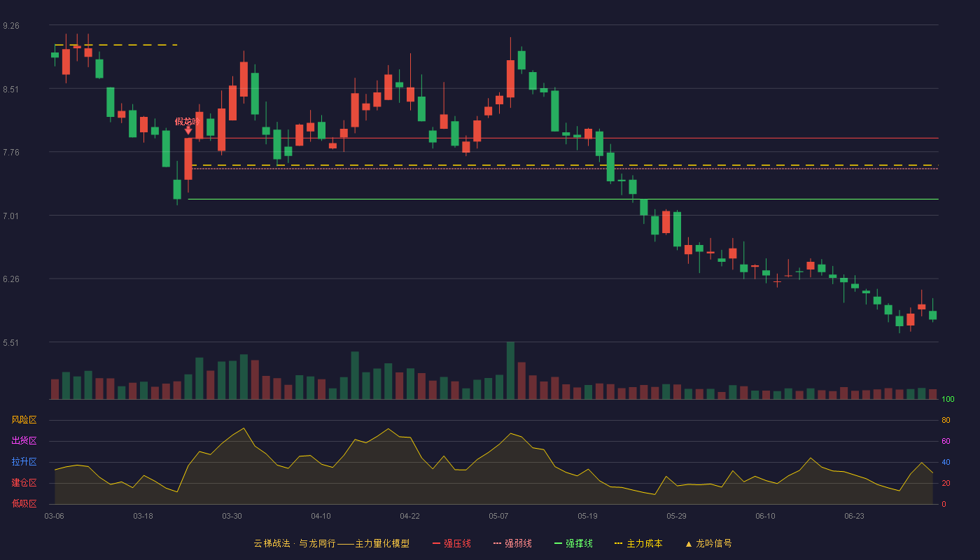Click the 05-29 date label

[x=676, y=516]
